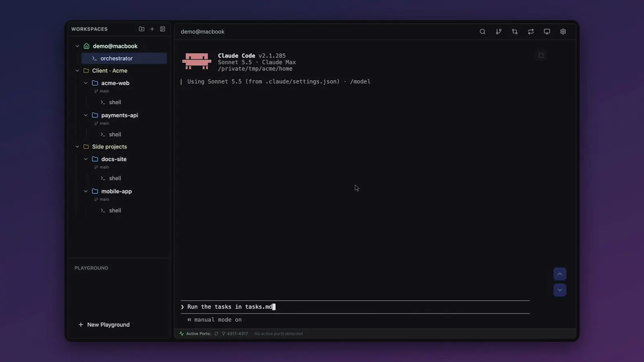Screen dimensions: 644x362
Task: Collapse the mobile-app folder chevron
Action: point(86,191)
